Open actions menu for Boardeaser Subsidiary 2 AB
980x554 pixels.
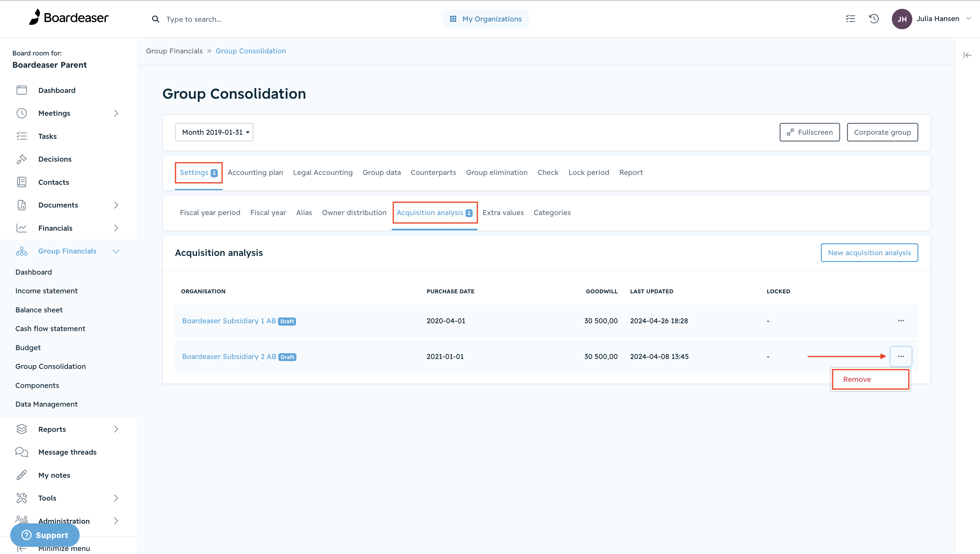coord(901,357)
